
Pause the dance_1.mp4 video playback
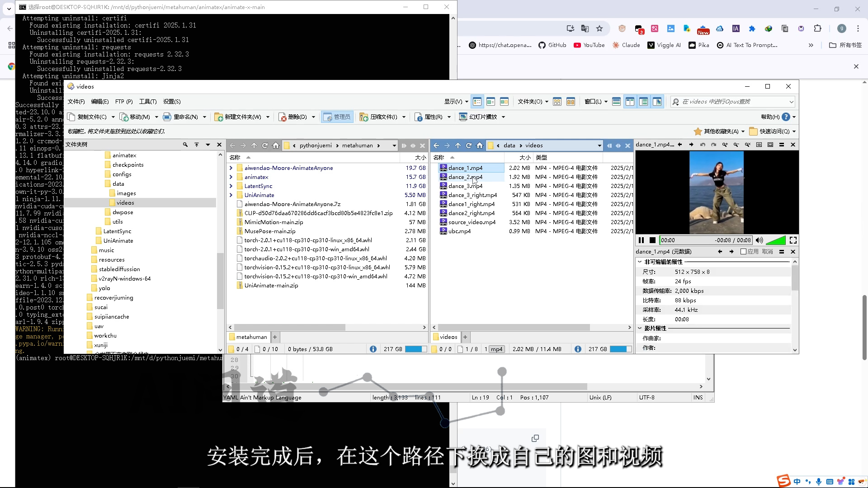click(x=641, y=240)
